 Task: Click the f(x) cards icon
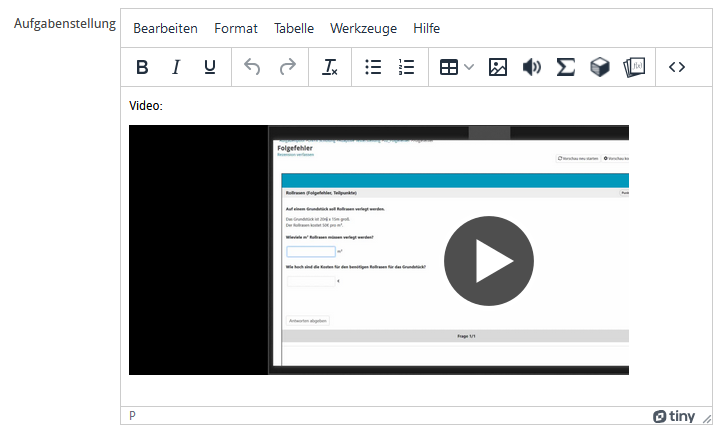tap(634, 67)
